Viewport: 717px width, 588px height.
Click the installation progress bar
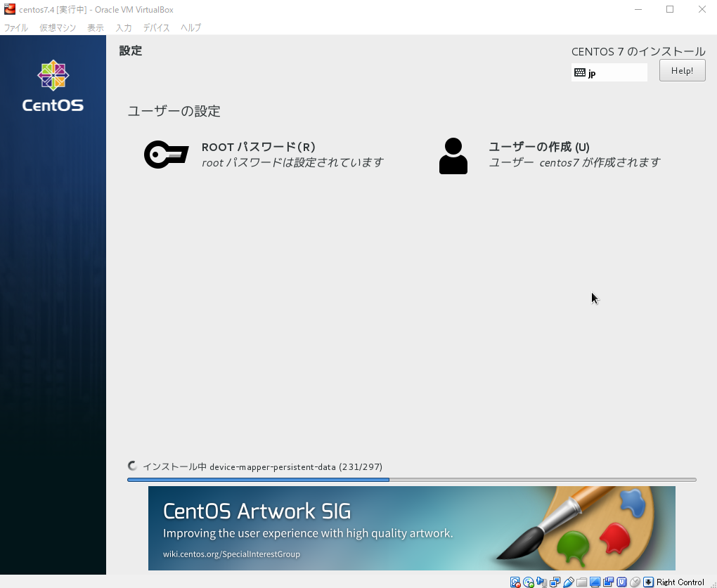tap(411, 480)
